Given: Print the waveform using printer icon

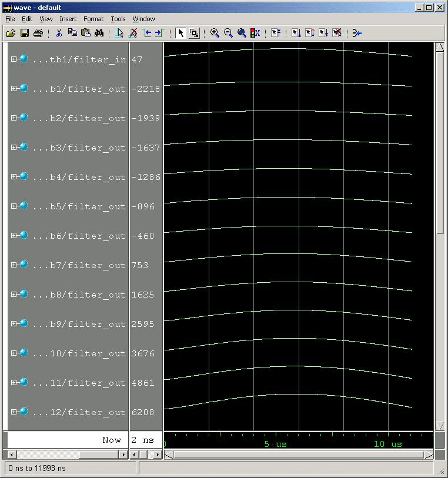Looking at the screenshot, I should 38,33.
